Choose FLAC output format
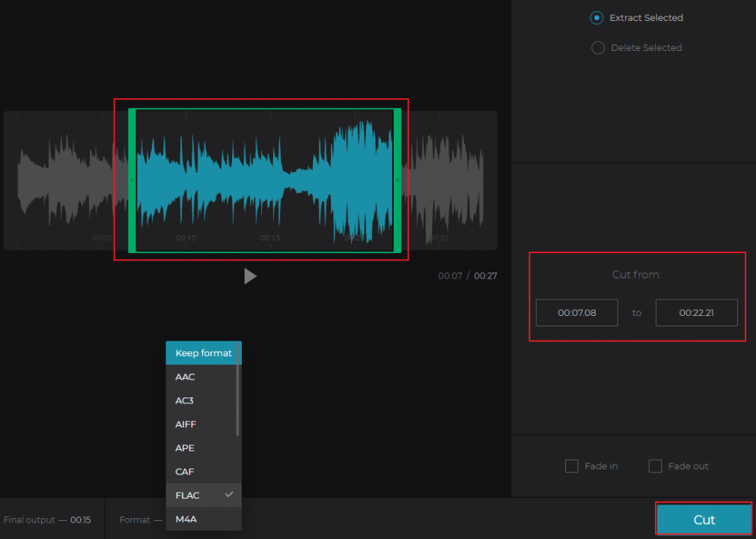 pos(204,495)
